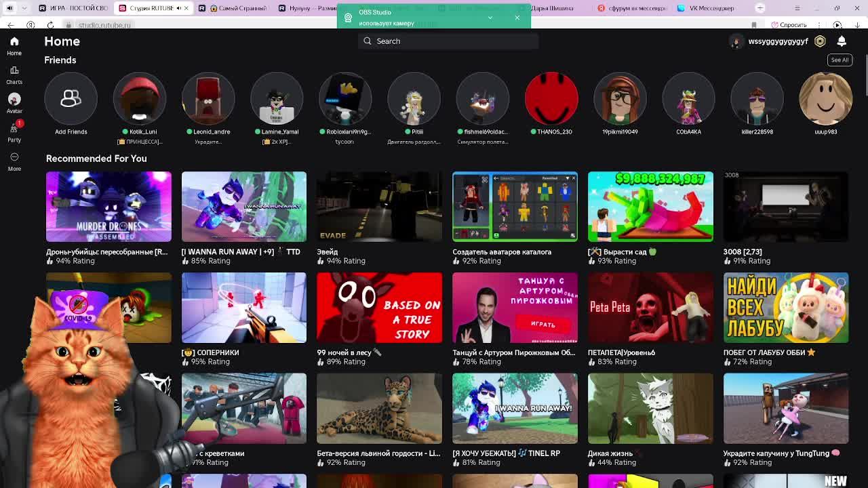The width and height of the screenshot is (868, 488).
Task: Click the browser reload icon
Action: coord(50,25)
